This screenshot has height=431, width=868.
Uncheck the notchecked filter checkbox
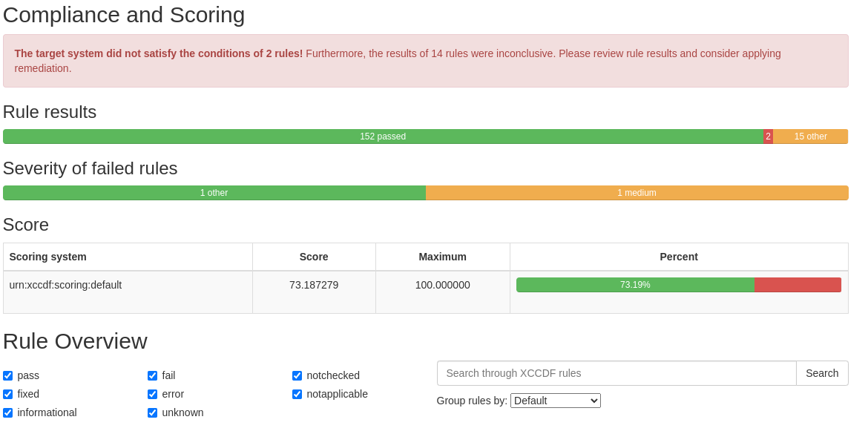pyautogui.click(x=297, y=375)
